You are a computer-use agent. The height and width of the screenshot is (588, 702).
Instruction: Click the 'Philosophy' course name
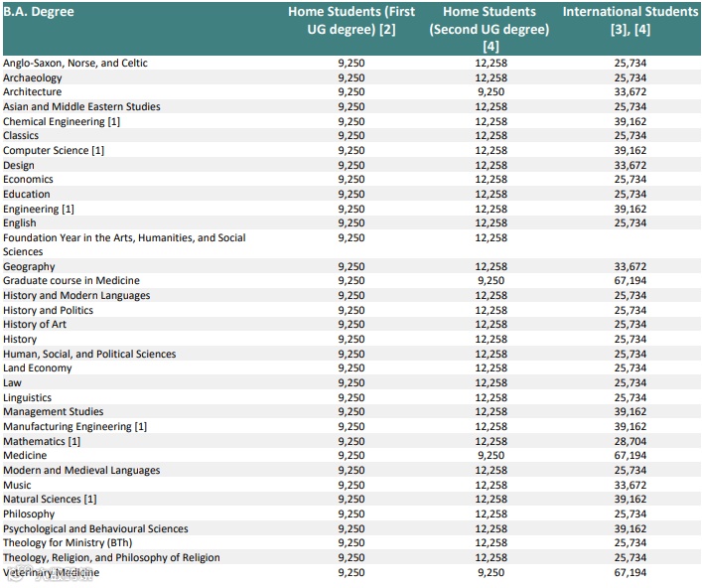click(29, 514)
